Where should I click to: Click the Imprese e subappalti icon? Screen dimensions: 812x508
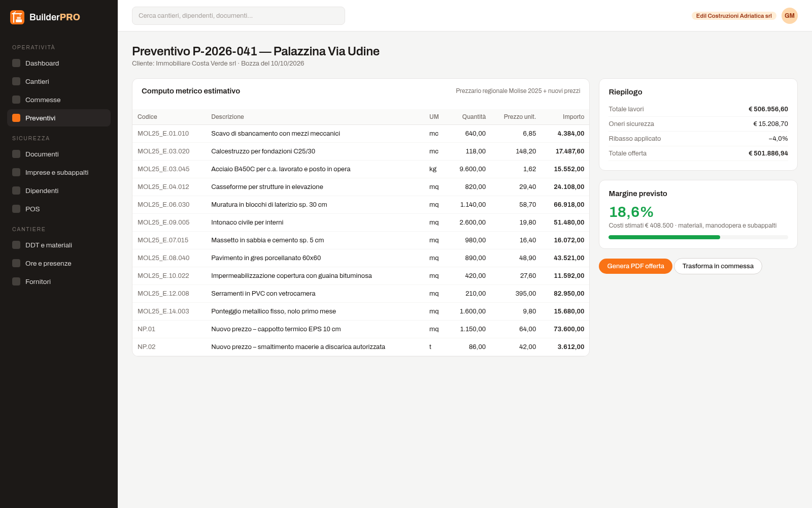16,172
